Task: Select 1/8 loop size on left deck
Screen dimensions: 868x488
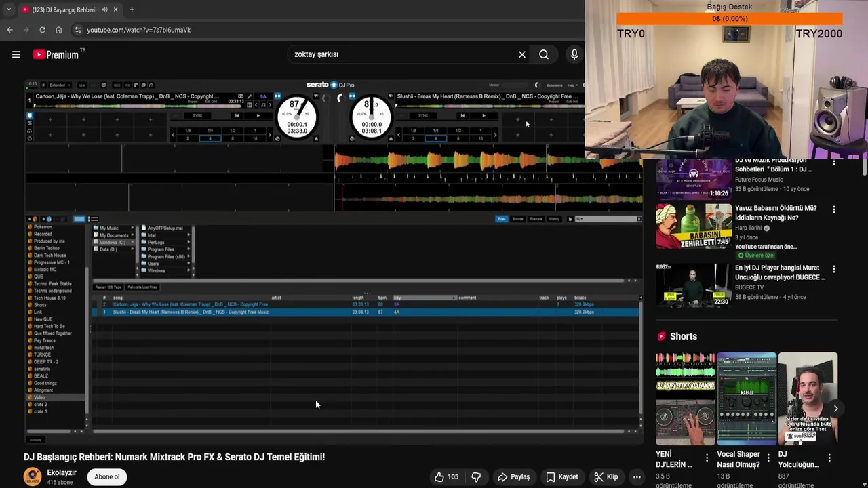Action: tap(188, 130)
